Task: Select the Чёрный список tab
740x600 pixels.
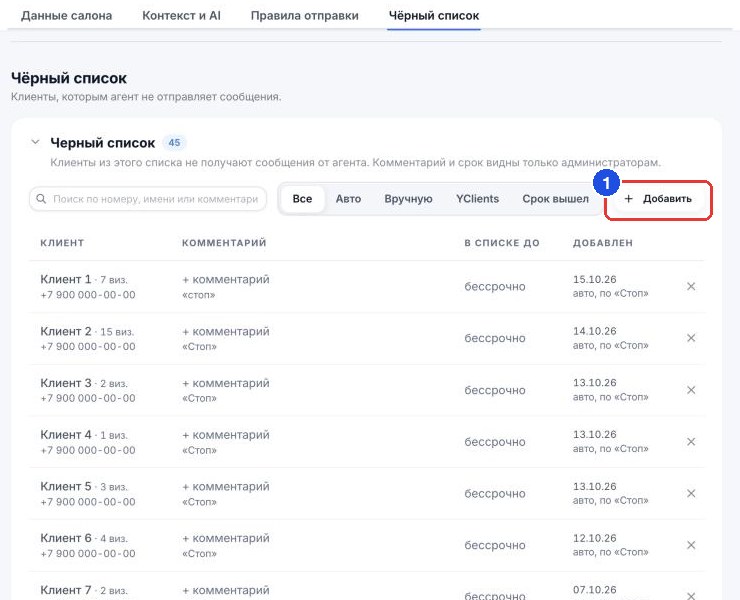Action: point(434,16)
